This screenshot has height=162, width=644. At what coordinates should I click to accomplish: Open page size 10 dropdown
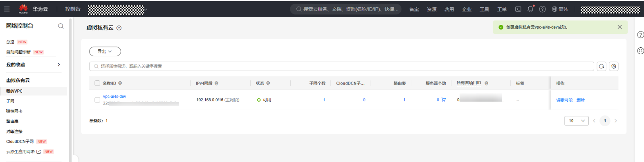(x=577, y=121)
